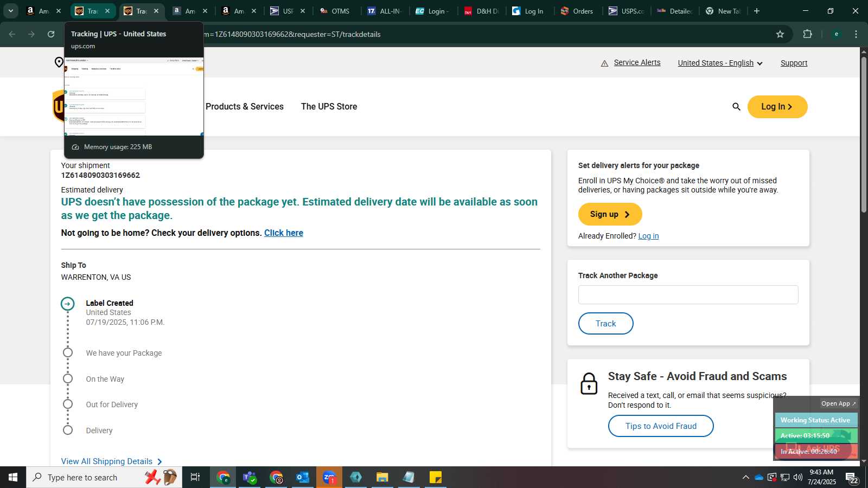Click the 'On the Way' step
The image size is (868, 488).
click(x=105, y=379)
